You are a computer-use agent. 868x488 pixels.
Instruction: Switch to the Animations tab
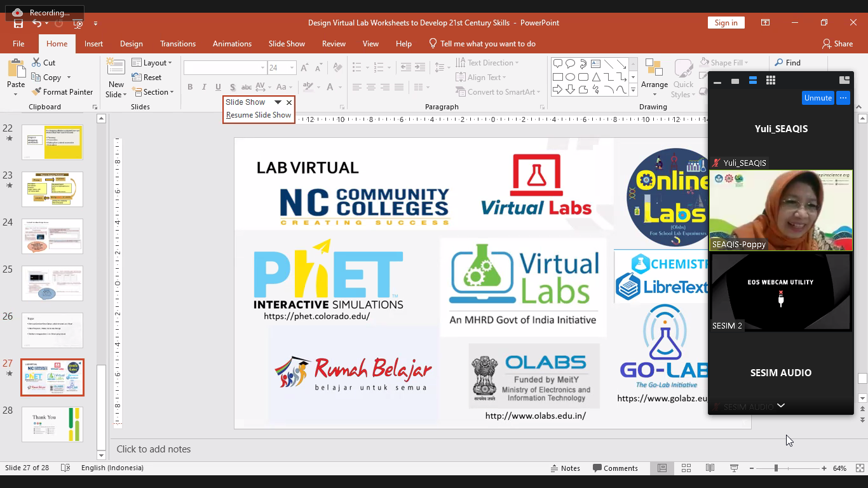pyautogui.click(x=232, y=44)
